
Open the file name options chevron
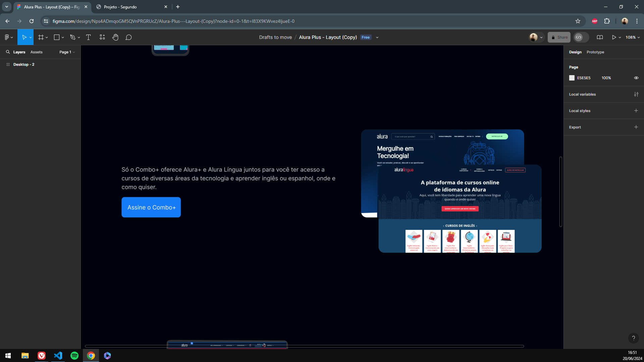[377, 38]
